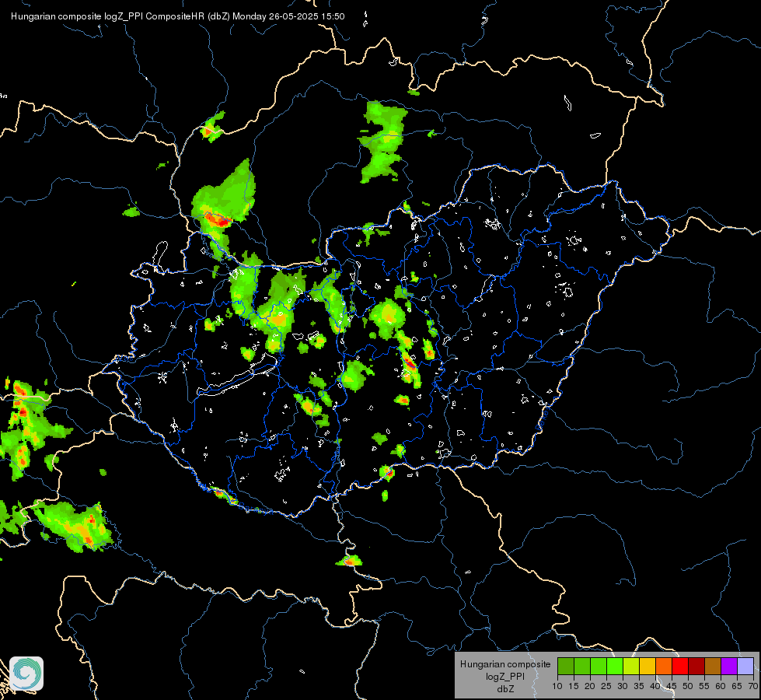Select the bright green 25-30 dBZ swatch

[615, 666]
